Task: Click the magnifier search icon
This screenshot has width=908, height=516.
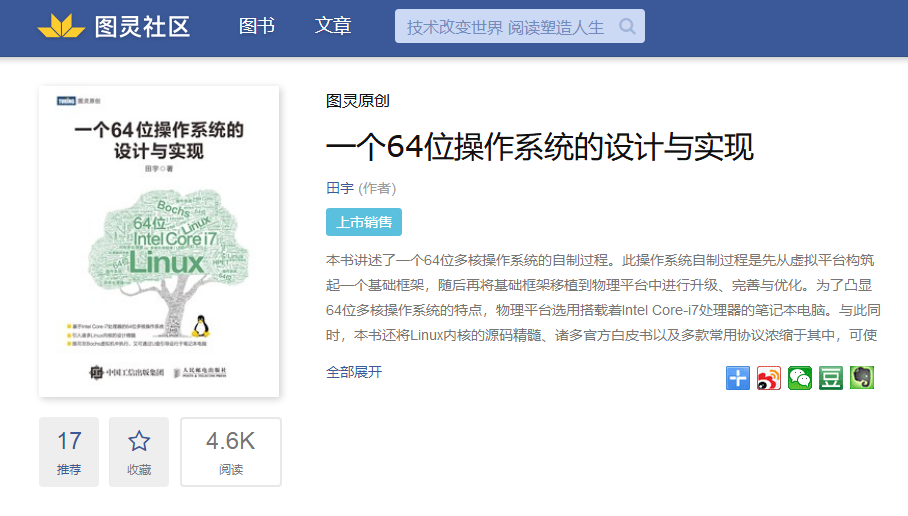Action: (627, 26)
